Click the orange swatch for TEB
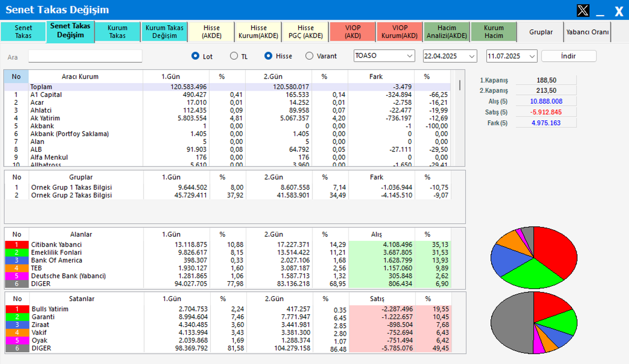The height and width of the screenshot is (364, 629). point(17,268)
